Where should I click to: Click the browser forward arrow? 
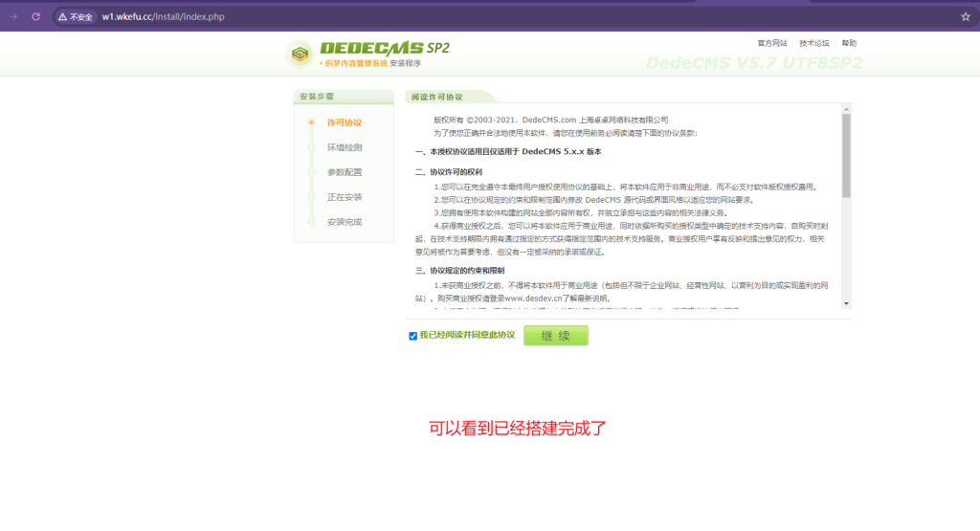pyautogui.click(x=13, y=16)
